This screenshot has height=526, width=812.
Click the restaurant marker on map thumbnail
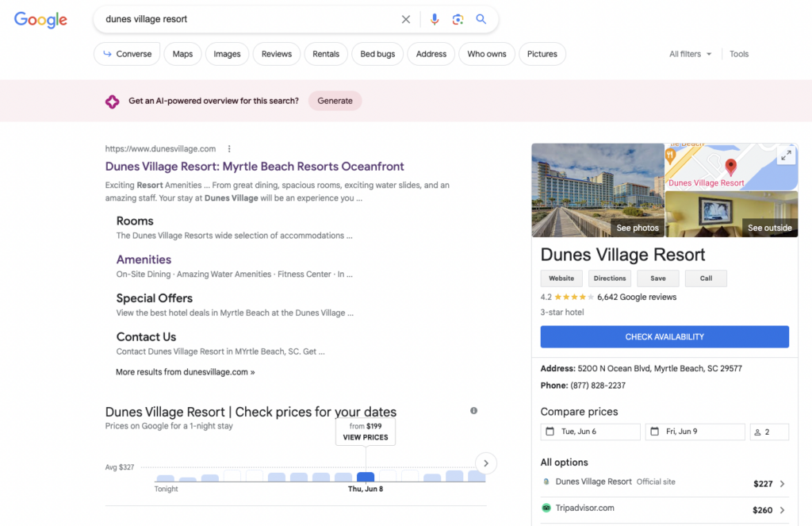tap(671, 154)
